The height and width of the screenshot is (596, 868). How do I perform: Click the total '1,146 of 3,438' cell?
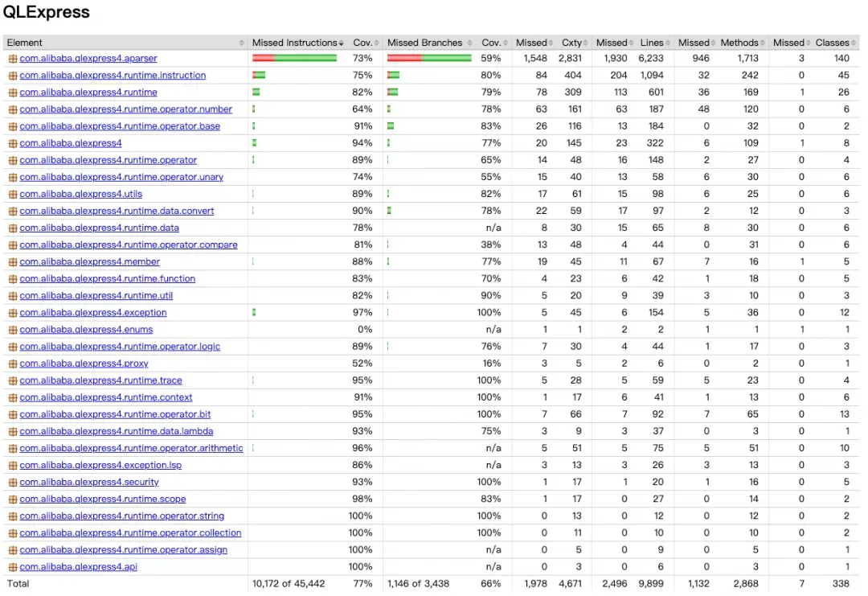(418, 584)
